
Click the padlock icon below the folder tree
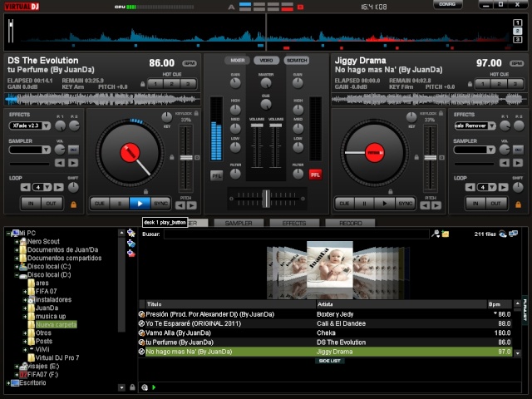(133, 387)
